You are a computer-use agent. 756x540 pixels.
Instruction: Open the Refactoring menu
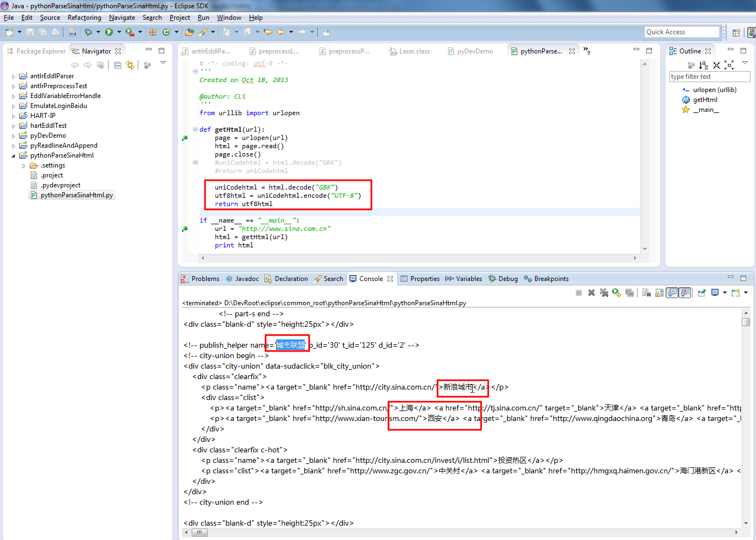[x=84, y=18]
